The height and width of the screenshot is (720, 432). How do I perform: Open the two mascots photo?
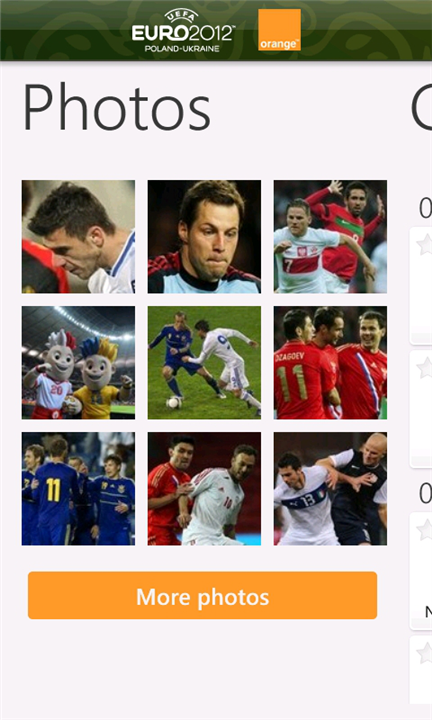(79, 363)
